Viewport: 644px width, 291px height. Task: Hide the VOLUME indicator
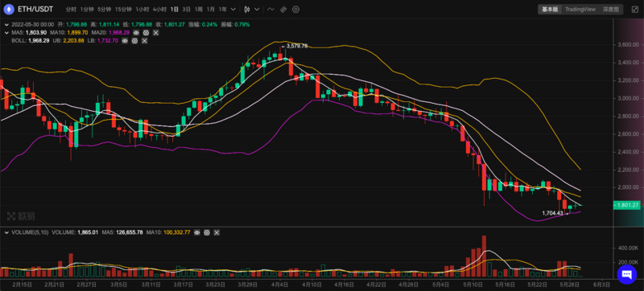pos(196,232)
